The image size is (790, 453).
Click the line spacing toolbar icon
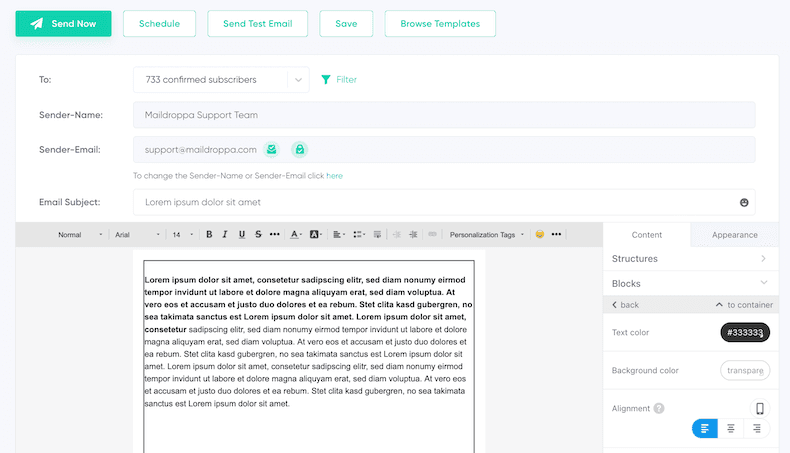click(x=377, y=234)
